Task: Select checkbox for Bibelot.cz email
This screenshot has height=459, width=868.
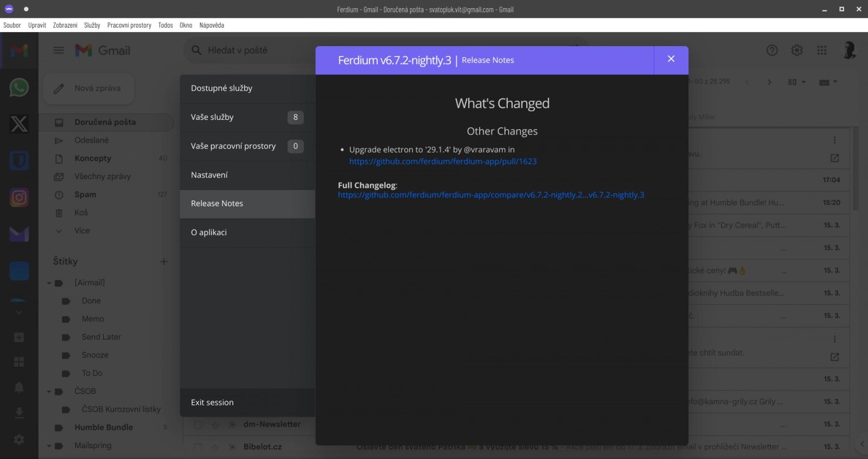Action: click(198, 447)
